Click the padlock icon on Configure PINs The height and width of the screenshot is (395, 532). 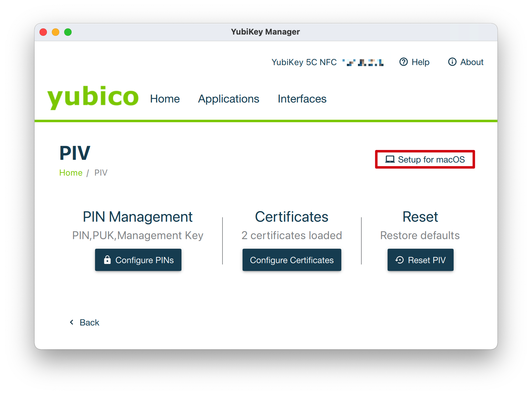(107, 260)
